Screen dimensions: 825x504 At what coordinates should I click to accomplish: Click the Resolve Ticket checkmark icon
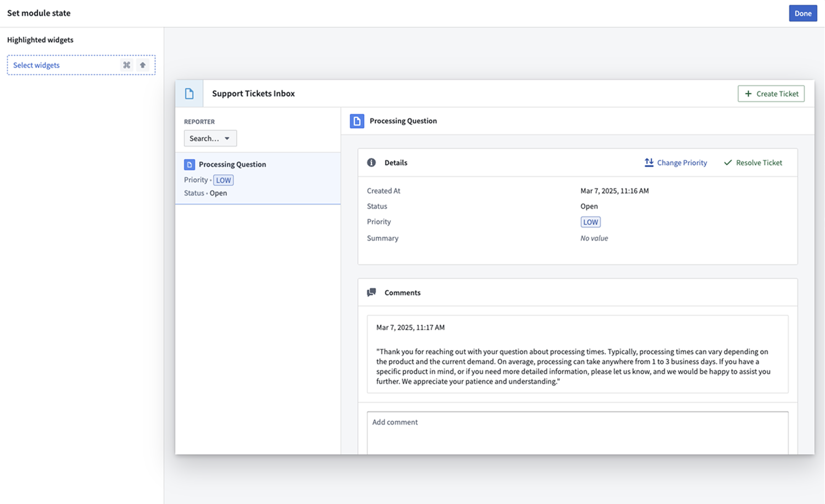point(728,162)
